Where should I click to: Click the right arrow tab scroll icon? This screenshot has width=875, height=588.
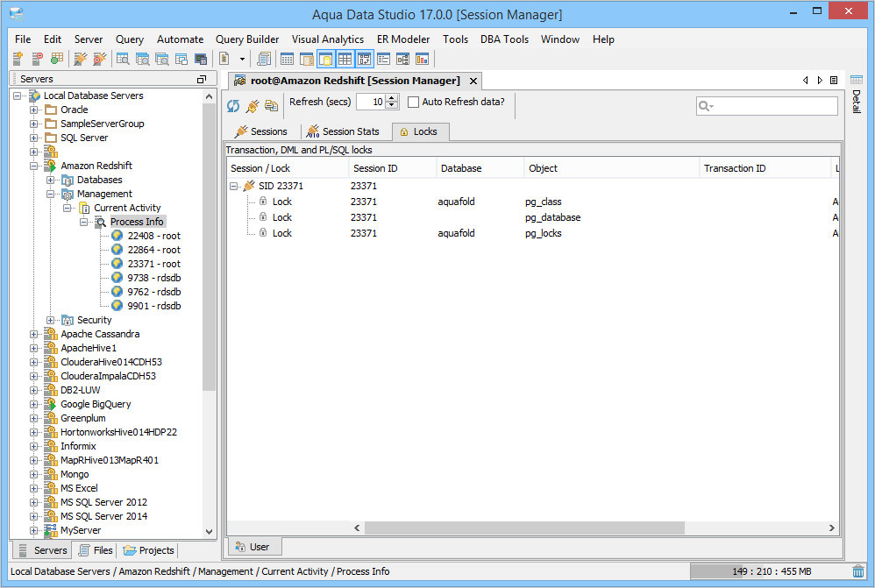pos(820,81)
